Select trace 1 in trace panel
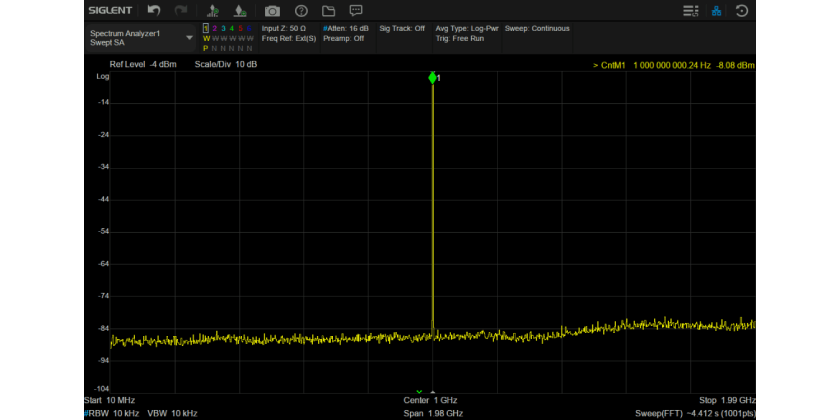 [206, 29]
